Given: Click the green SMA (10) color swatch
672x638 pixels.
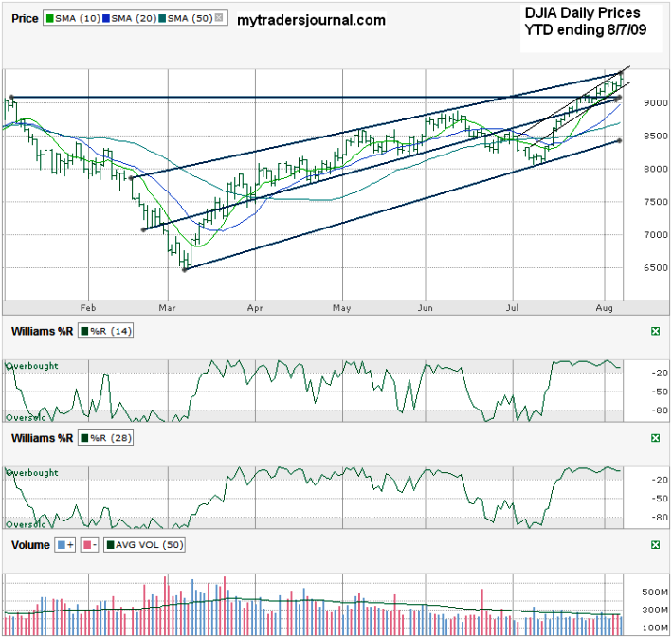Looking at the screenshot, I should [50, 18].
